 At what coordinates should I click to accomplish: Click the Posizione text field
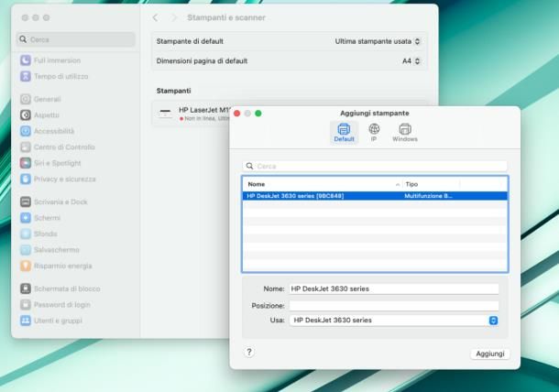coord(393,305)
